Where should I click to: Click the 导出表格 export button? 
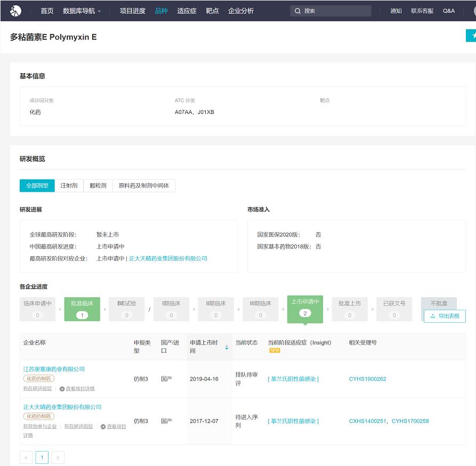coord(445,316)
